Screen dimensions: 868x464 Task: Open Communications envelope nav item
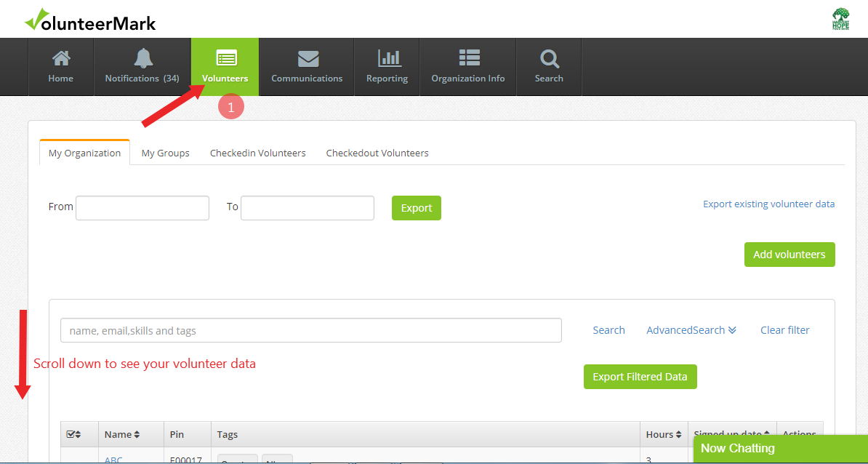pos(307,67)
